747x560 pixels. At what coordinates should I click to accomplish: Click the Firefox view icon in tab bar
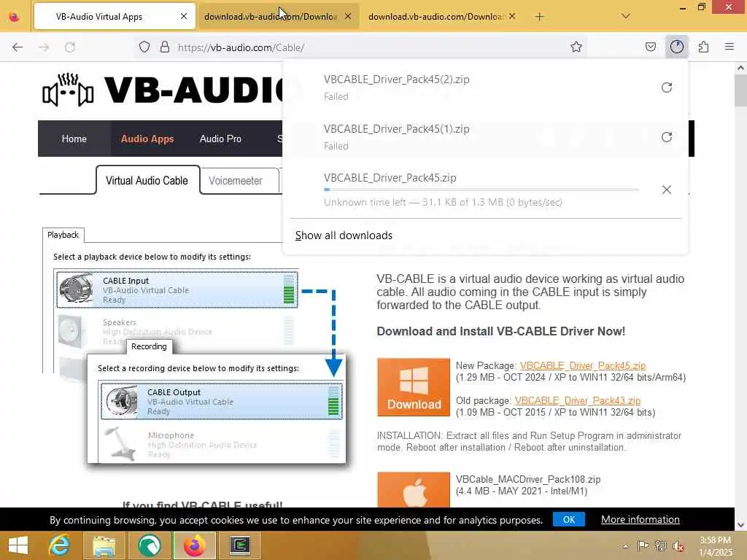(15, 17)
